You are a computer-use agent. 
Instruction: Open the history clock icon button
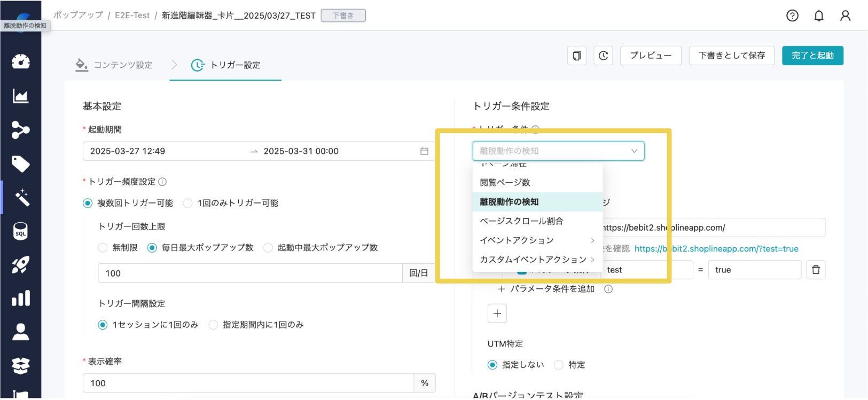(x=604, y=56)
